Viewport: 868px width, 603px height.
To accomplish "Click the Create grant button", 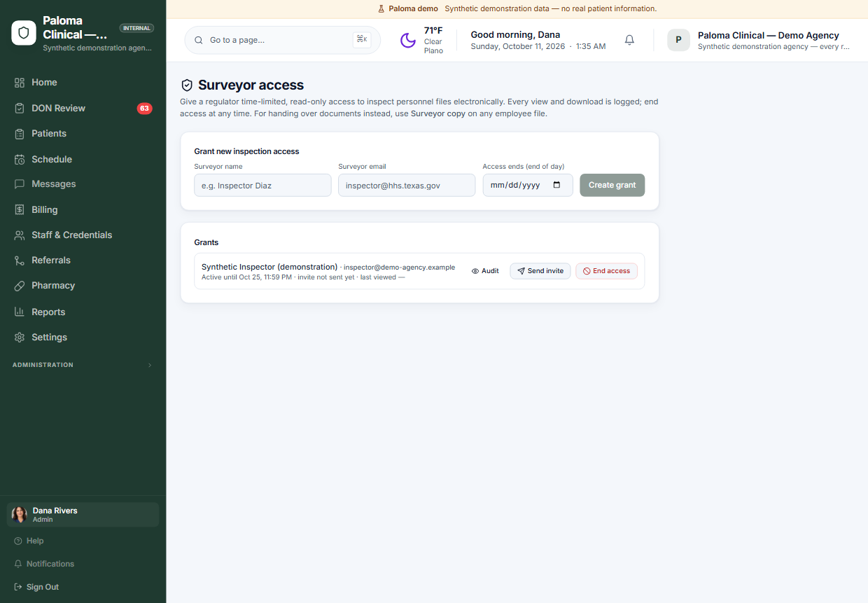I will pyautogui.click(x=612, y=186).
